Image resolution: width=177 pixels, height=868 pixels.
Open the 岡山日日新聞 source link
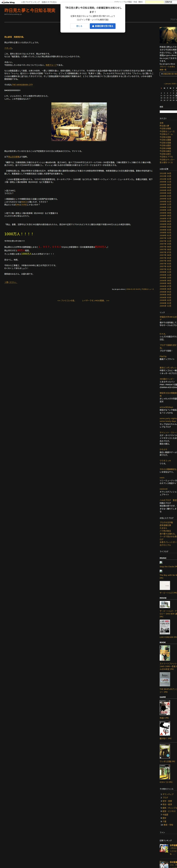(14, 157)
